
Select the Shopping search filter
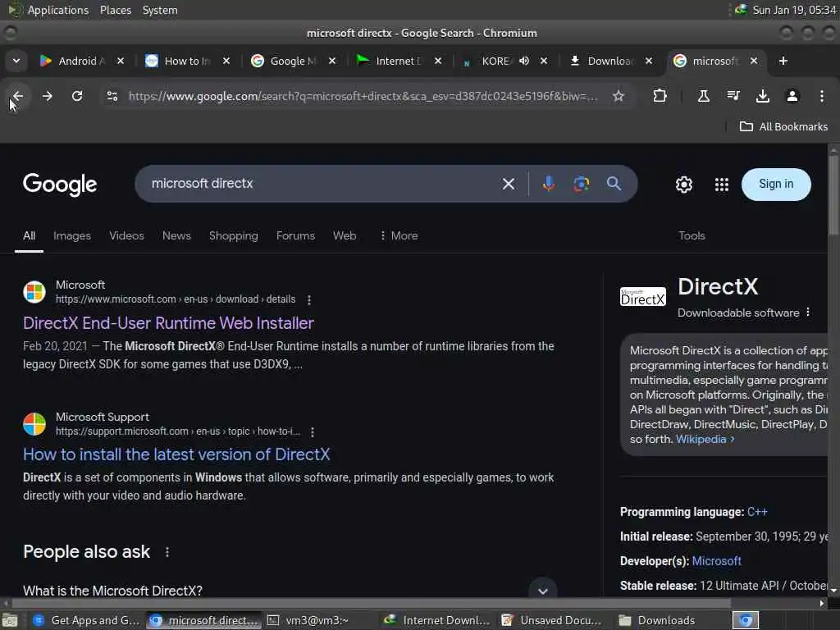click(x=234, y=235)
